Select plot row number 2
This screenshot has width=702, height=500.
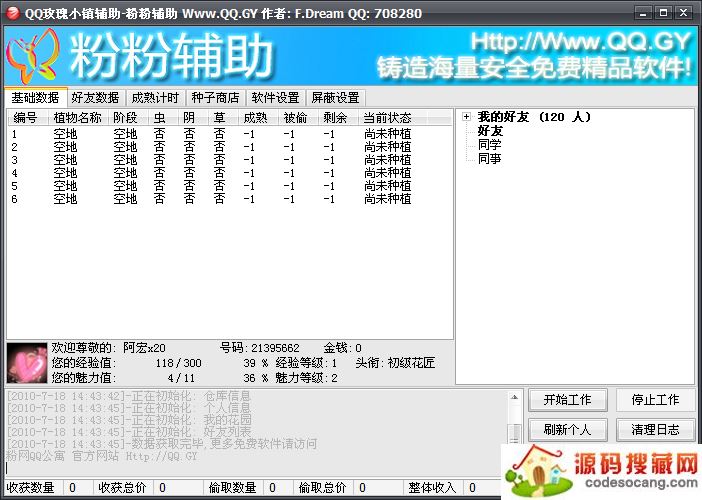point(230,147)
